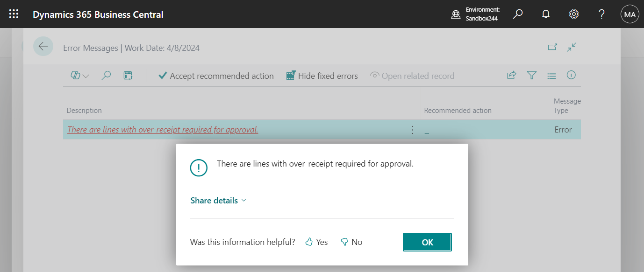
Task: Open the Dynamics 365 settings gear
Action: [573, 14]
